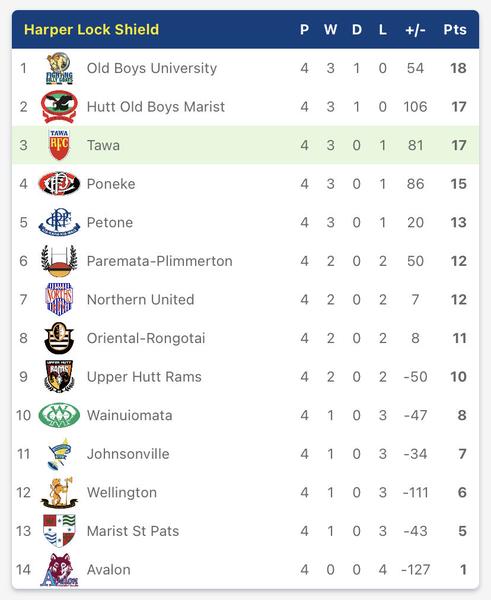Click the +/- column header
The height and width of the screenshot is (600, 491).
415,29
